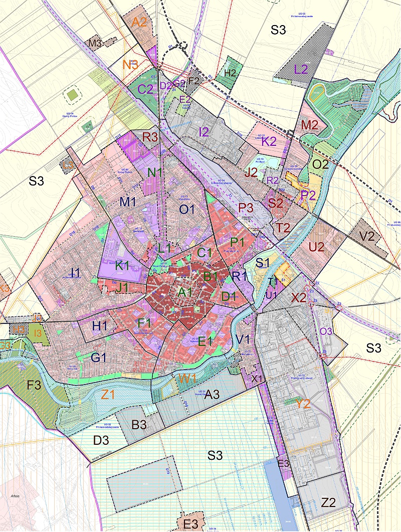
Task: Click the green A1 zone label in the center
Action: pyautogui.click(x=185, y=291)
